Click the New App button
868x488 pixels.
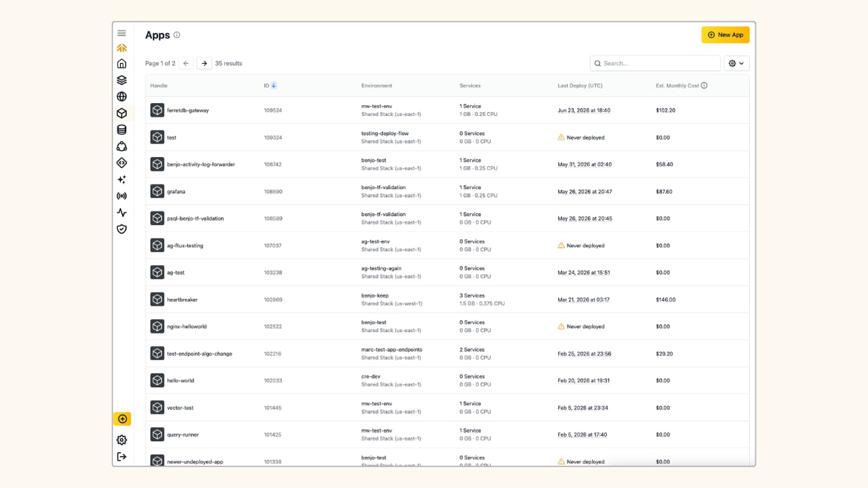pos(725,35)
